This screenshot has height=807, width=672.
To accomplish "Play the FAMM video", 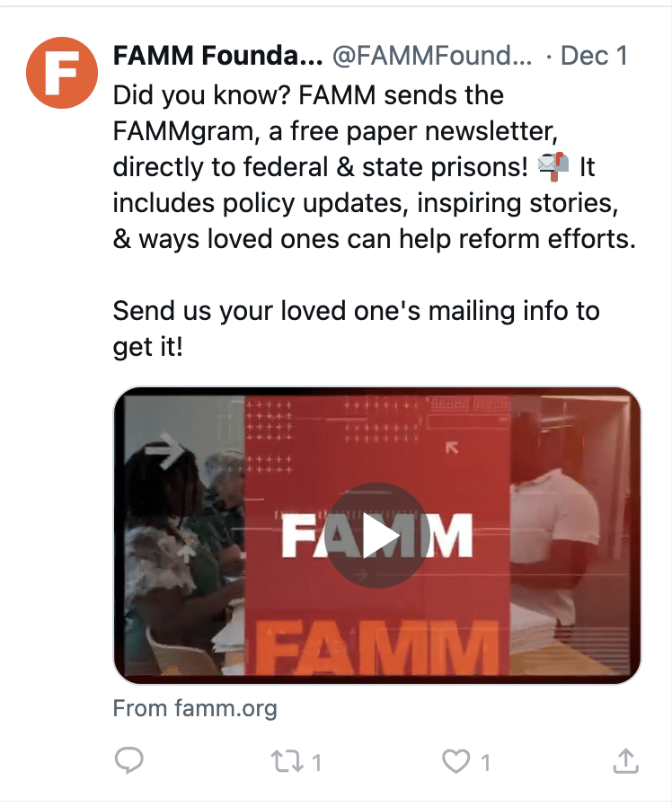I will [376, 536].
